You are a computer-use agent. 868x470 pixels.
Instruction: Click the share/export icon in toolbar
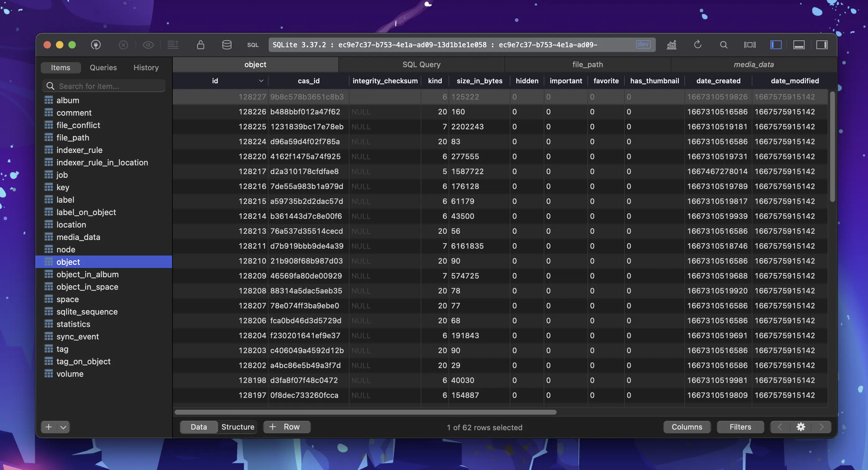click(172, 44)
